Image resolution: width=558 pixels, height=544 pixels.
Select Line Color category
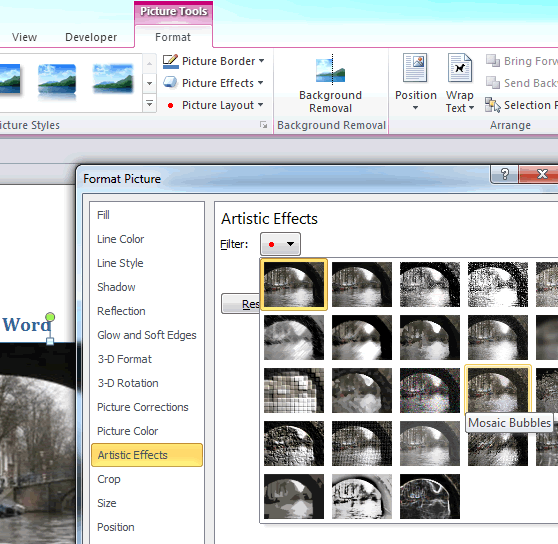[147, 239]
